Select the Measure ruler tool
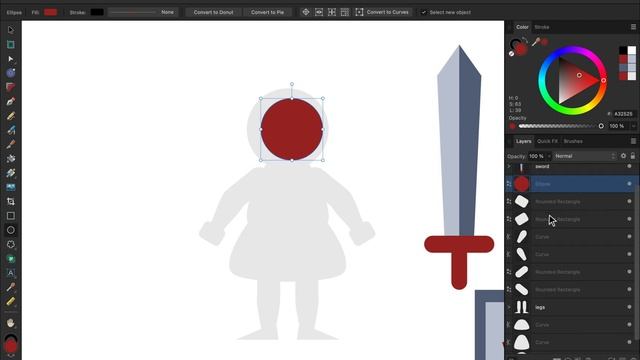Viewport: 640px width, 360px height. (x=11, y=302)
